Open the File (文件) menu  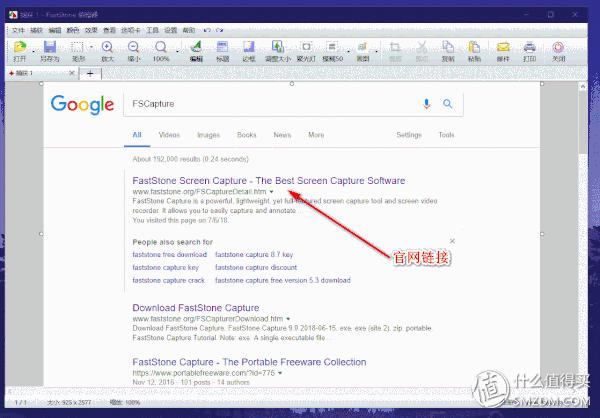pyautogui.click(x=18, y=30)
